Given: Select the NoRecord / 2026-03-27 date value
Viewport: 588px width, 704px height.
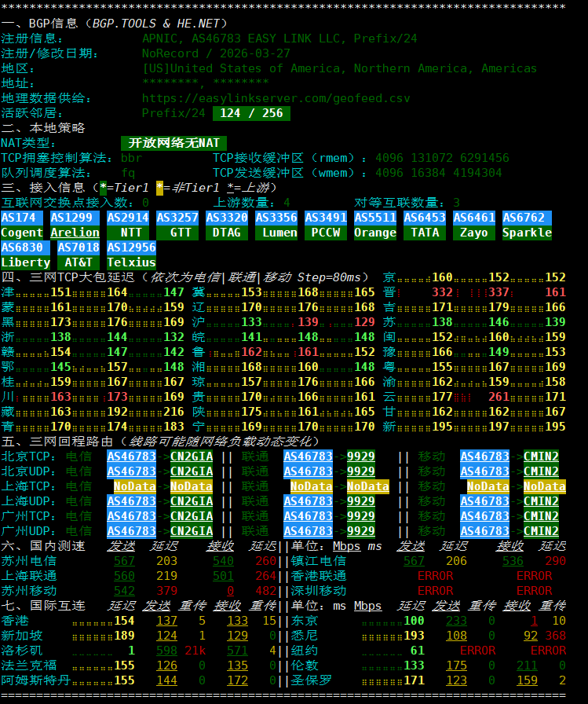Looking at the screenshot, I should click(x=216, y=53).
